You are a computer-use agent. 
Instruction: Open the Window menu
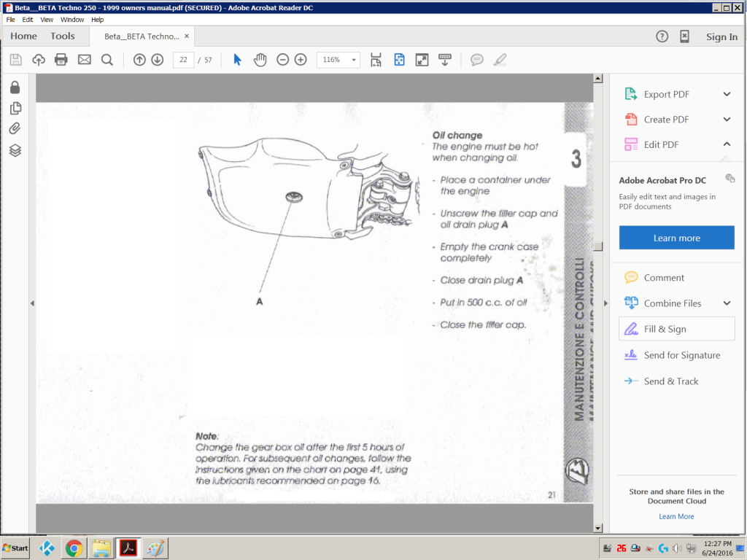tap(71, 20)
